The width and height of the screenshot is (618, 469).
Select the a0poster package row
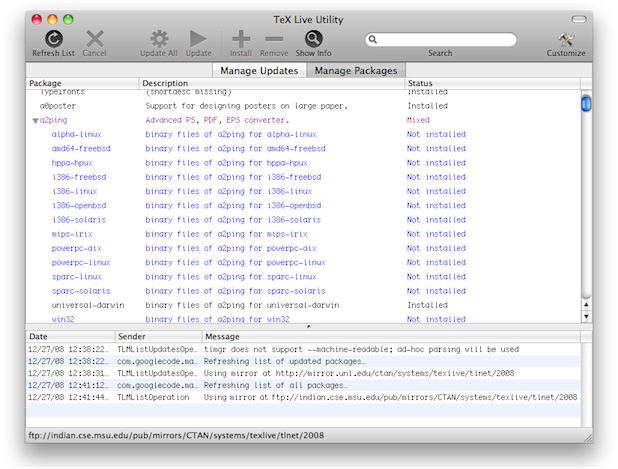point(303,106)
